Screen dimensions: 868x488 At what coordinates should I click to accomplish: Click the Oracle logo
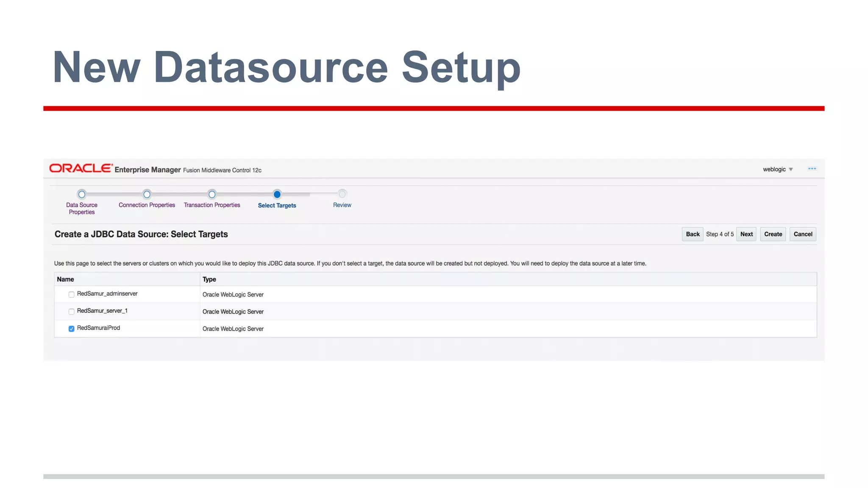81,168
